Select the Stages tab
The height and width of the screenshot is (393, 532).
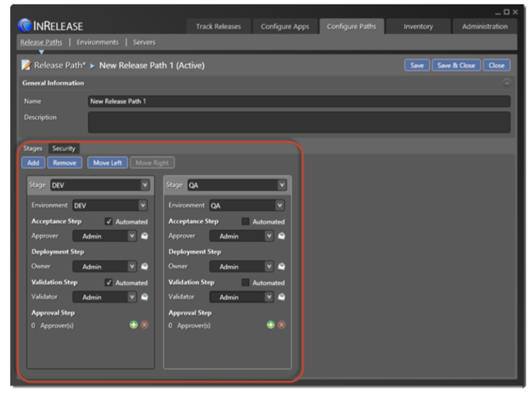tap(33, 148)
